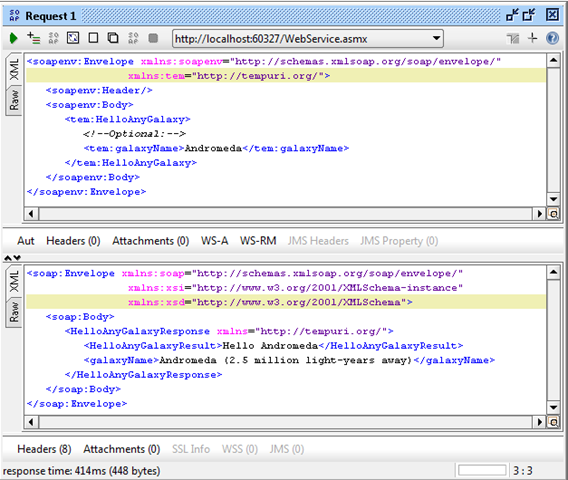Open endpoint URL dropdown arrow
Screen dimensions: 568x480
tap(437, 38)
